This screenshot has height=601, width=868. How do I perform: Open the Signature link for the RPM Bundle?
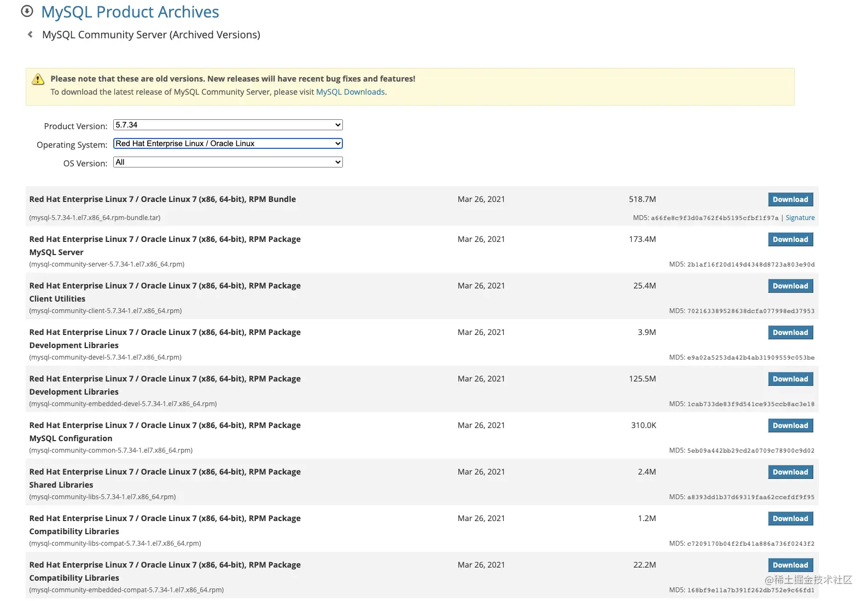(800, 218)
